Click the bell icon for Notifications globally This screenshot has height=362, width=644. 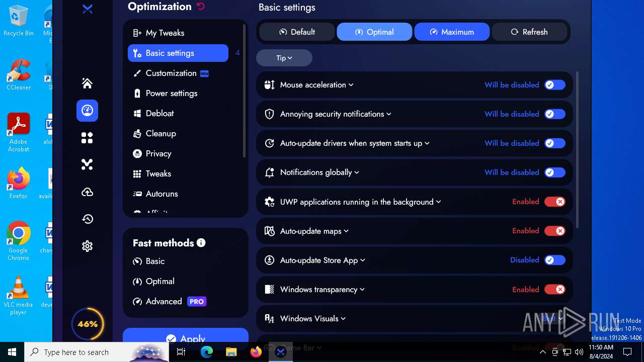pos(270,172)
